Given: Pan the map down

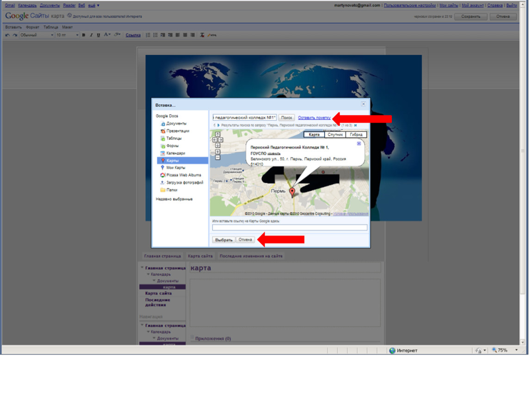Looking at the screenshot, I should [x=218, y=145].
